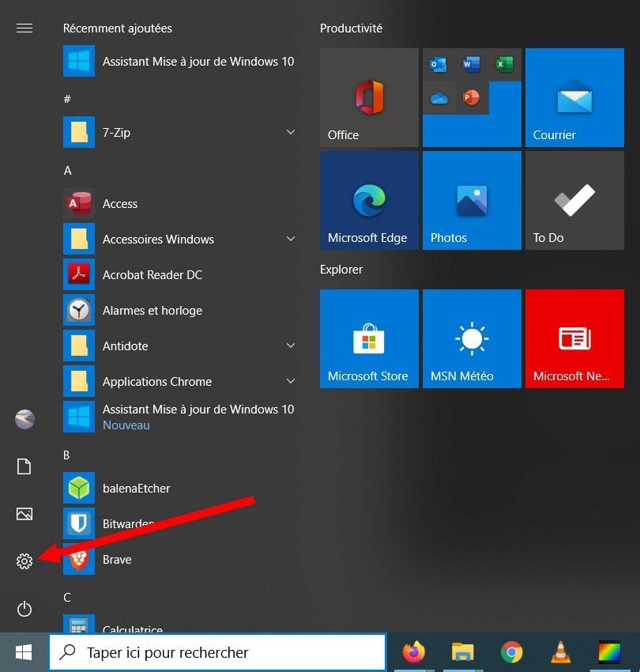
Task: Open Assistant Mise à jour under Récemment ajoutées
Action: click(x=180, y=62)
